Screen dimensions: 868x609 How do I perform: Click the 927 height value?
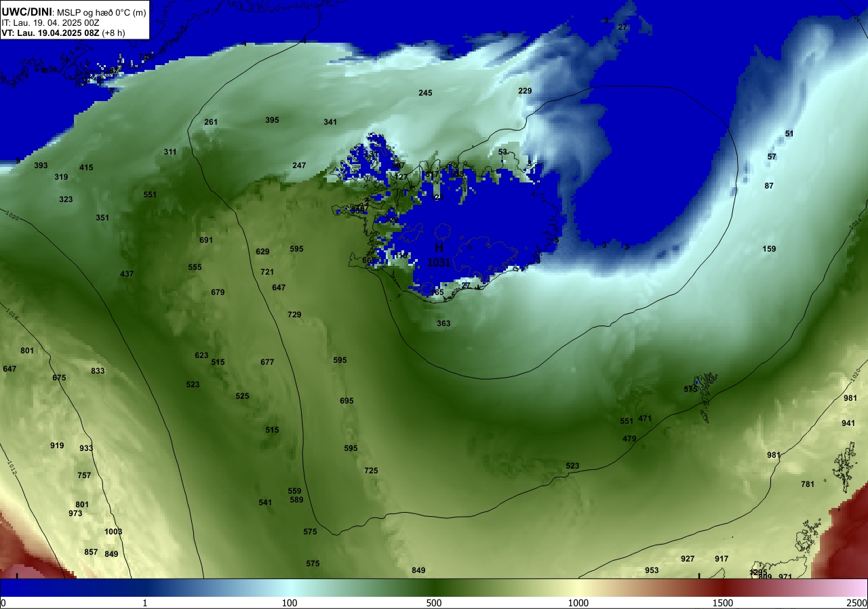(x=688, y=559)
